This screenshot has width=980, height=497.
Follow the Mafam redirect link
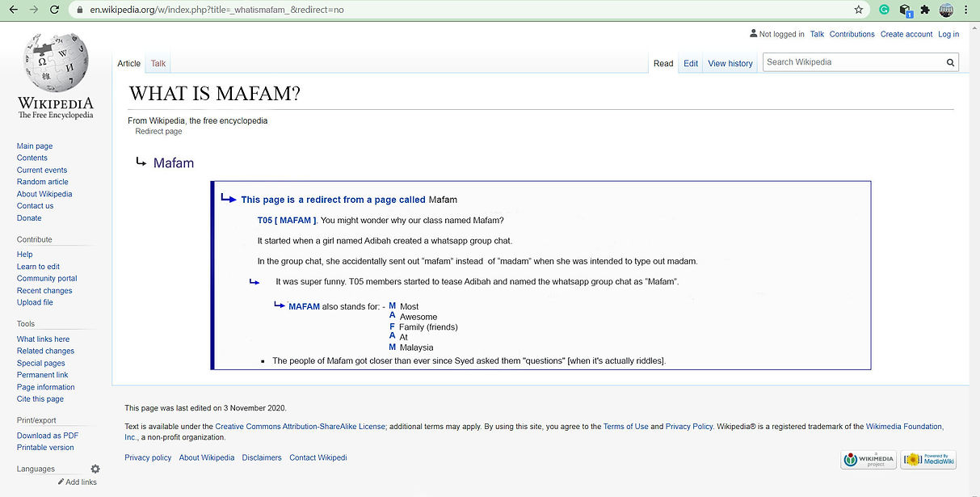click(x=174, y=163)
